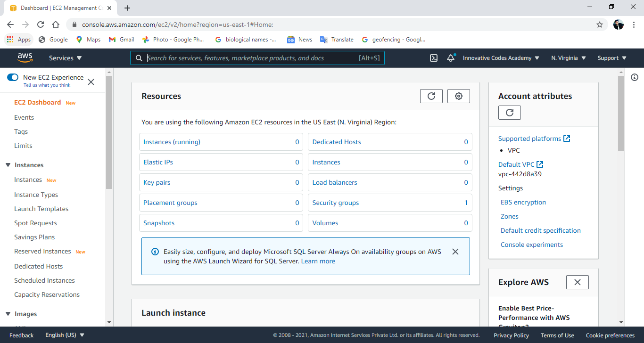Click the Feedback button

click(x=21, y=335)
